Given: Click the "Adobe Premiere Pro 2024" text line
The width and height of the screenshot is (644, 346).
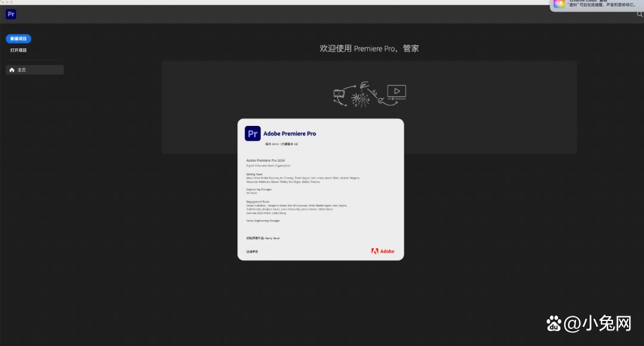Looking at the screenshot, I should [265, 160].
